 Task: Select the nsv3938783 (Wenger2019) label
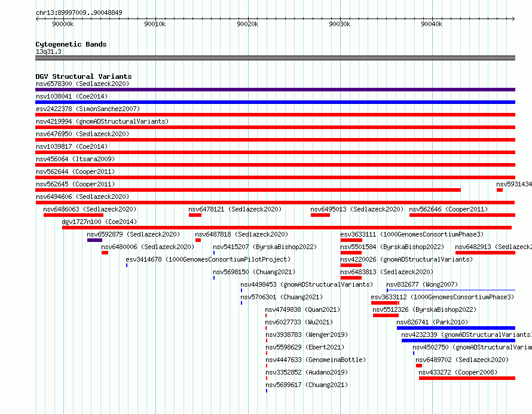(x=307, y=335)
